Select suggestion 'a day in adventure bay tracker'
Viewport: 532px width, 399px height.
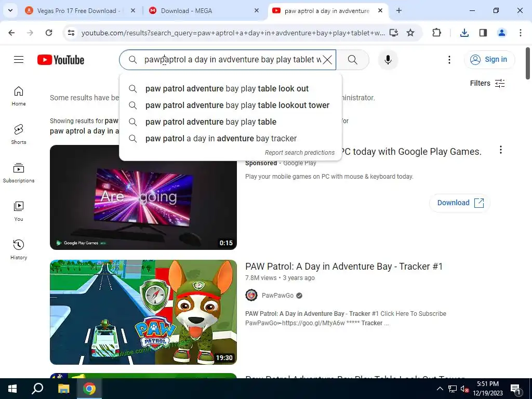230,138
